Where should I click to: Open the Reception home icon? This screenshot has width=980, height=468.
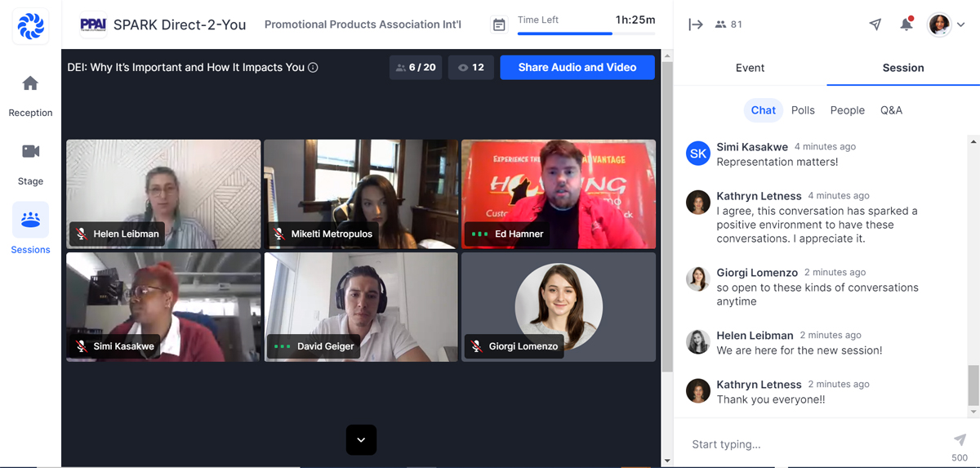30,84
